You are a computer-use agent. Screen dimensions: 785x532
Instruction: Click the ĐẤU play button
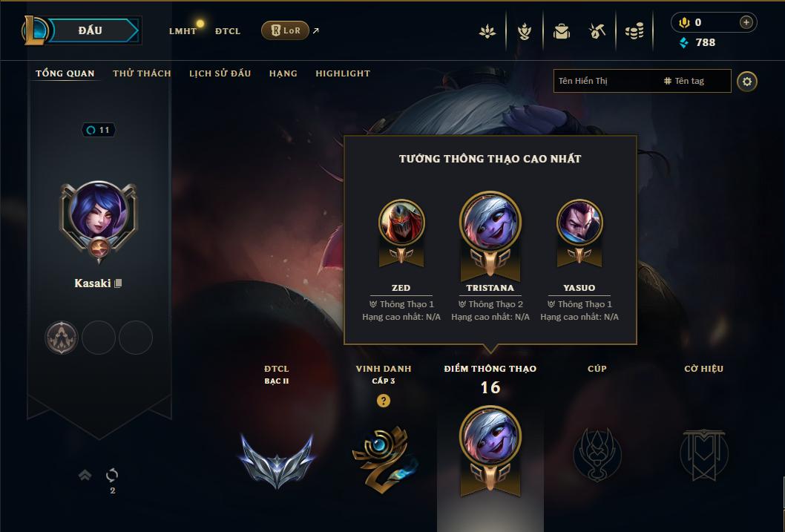tap(90, 30)
